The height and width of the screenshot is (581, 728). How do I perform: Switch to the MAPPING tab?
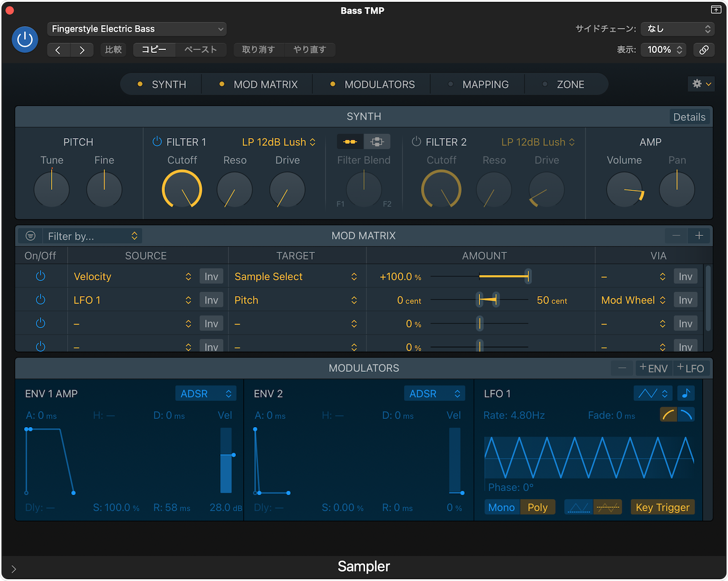click(x=485, y=85)
